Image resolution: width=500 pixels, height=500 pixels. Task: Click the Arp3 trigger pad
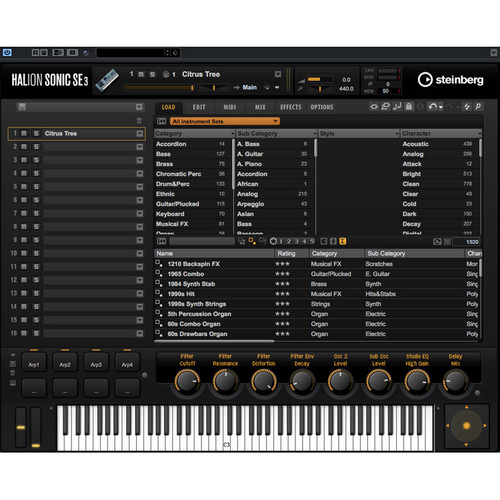coord(96,362)
